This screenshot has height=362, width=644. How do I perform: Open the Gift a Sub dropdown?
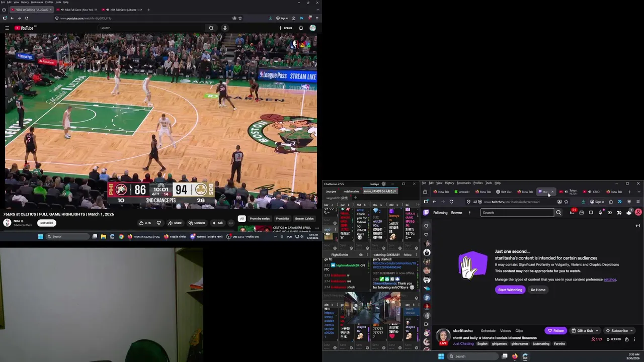click(x=585, y=331)
